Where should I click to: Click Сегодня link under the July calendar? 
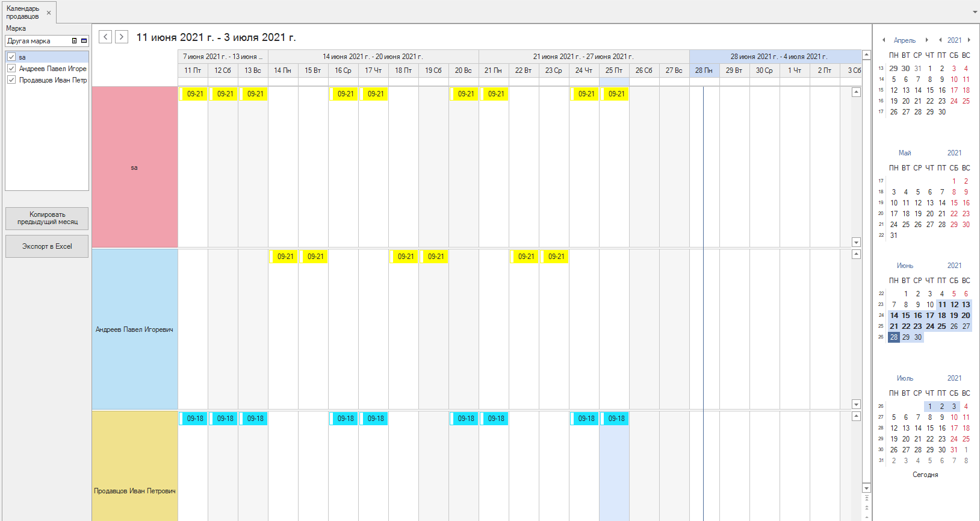(925, 475)
